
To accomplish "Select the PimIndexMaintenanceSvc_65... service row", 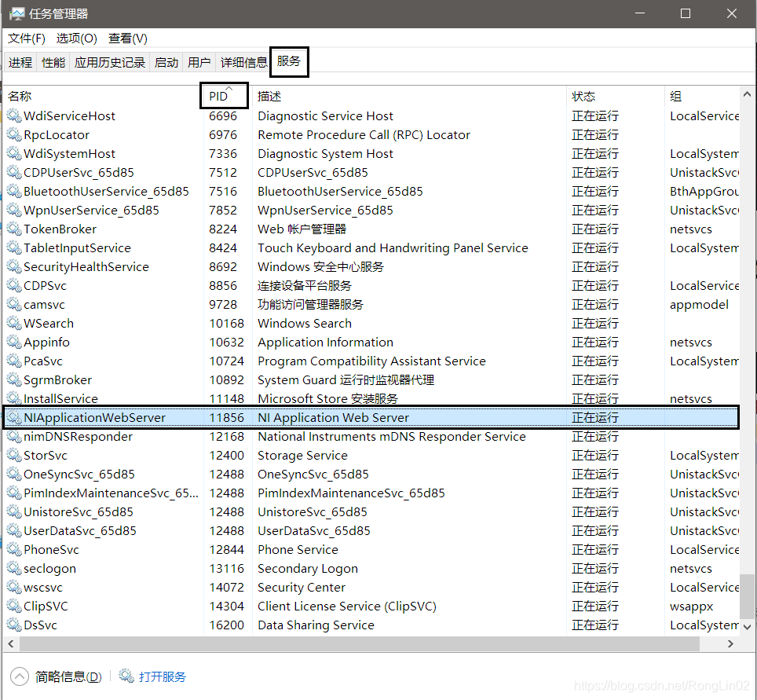I will pos(371,493).
